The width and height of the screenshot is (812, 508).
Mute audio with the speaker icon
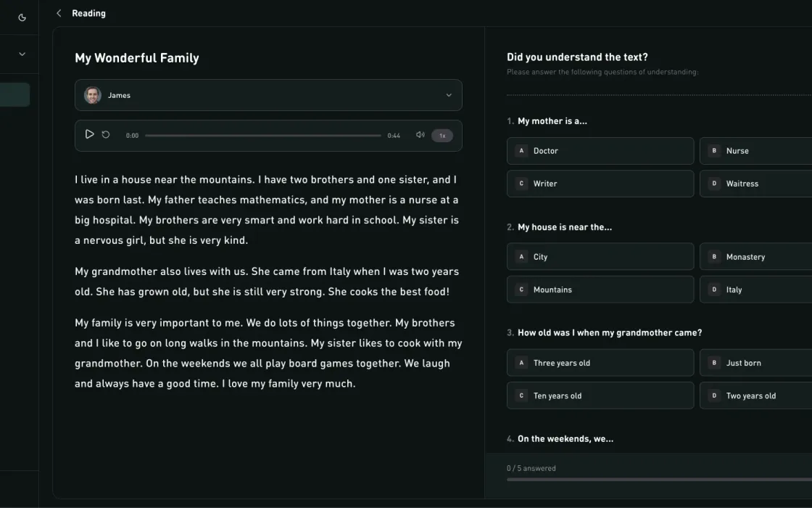point(420,135)
